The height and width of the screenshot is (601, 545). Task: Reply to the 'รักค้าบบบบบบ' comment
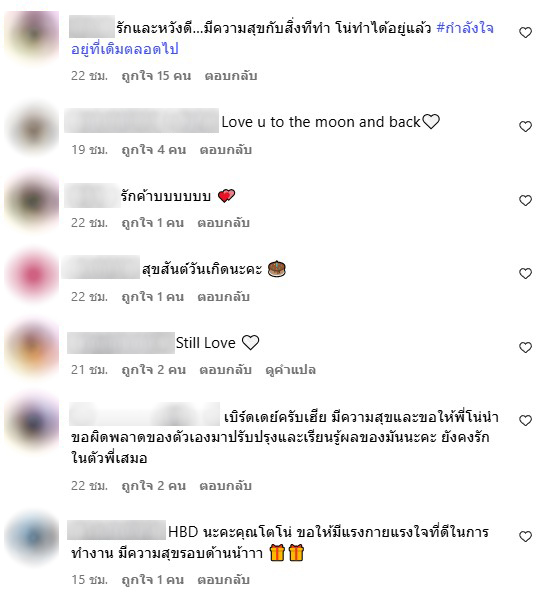point(224,223)
